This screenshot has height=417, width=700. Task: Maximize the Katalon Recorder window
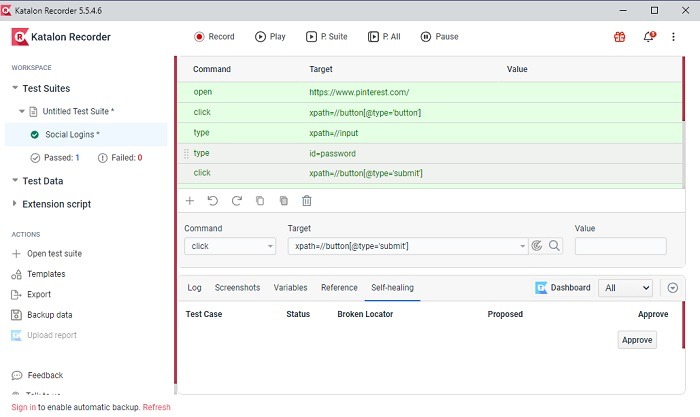pyautogui.click(x=654, y=10)
